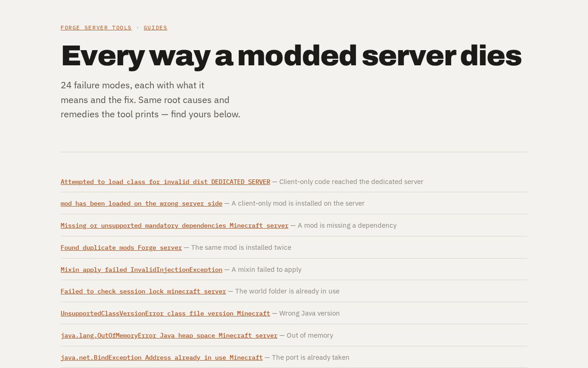This screenshot has width=588, height=368.
Task: Open 'java.lang.OutOfMemoryError Java heap space' link
Action: coord(169,335)
